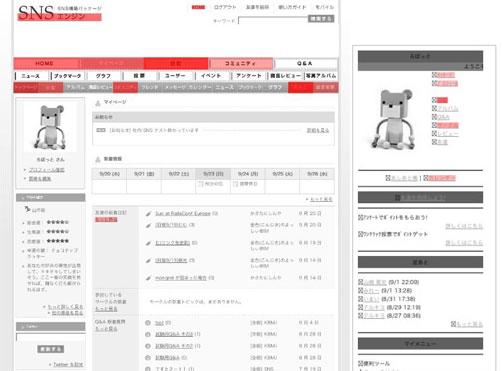The image size is (502, 371).
Task: Click the Twitter link at the left sidebar bottom
Action: tap(68, 364)
